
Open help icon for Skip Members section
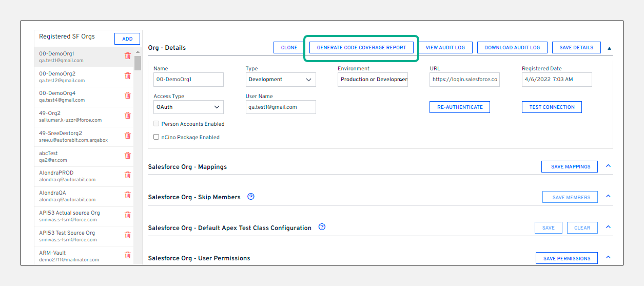(251, 197)
